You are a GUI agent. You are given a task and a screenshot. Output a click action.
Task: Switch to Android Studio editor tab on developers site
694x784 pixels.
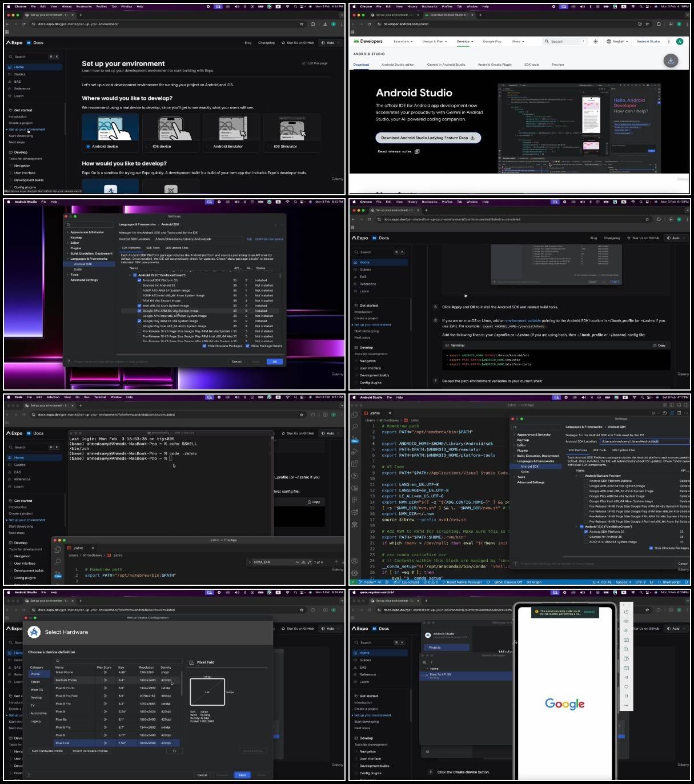(x=398, y=65)
